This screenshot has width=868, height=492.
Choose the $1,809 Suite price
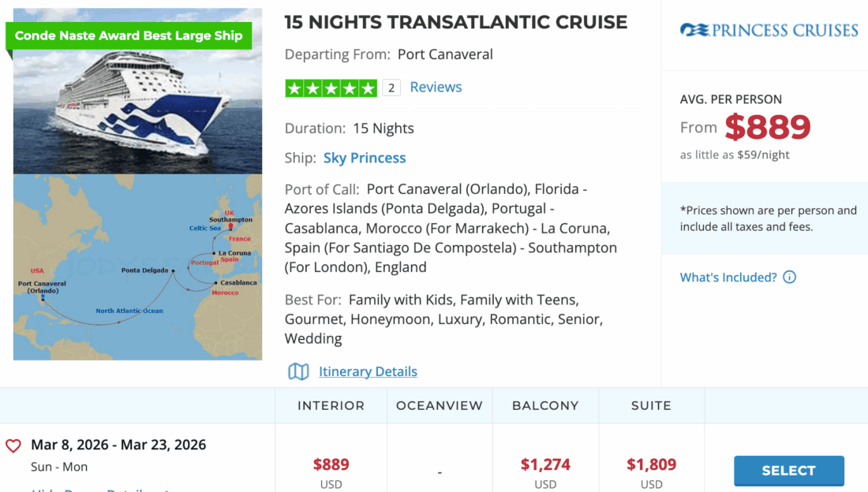(x=651, y=465)
